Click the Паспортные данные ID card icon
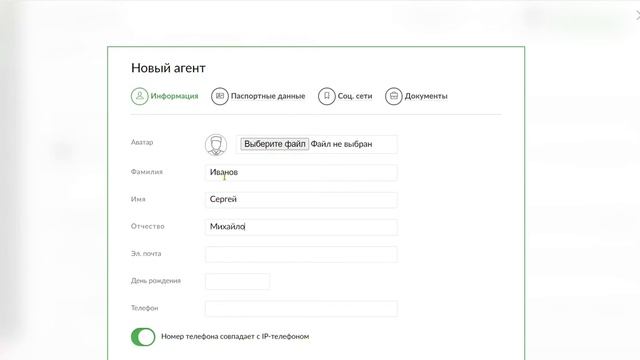Viewport: 640px width, 360px height. click(220, 96)
